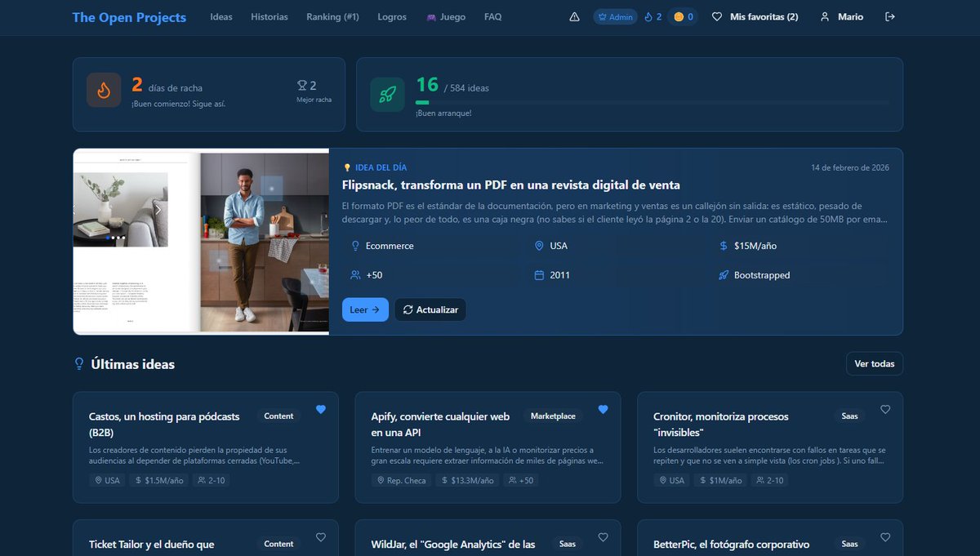Favorite the WildJar idea with its heart
This screenshot has width=980, height=556.
[x=604, y=537]
